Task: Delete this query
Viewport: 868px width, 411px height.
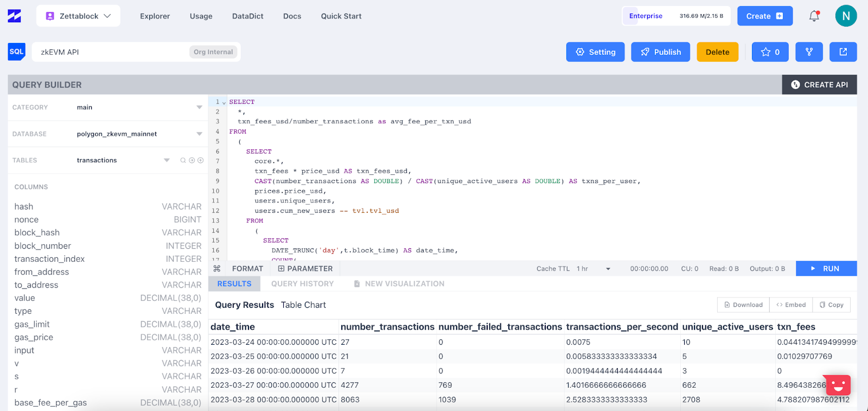Action: [x=717, y=52]
